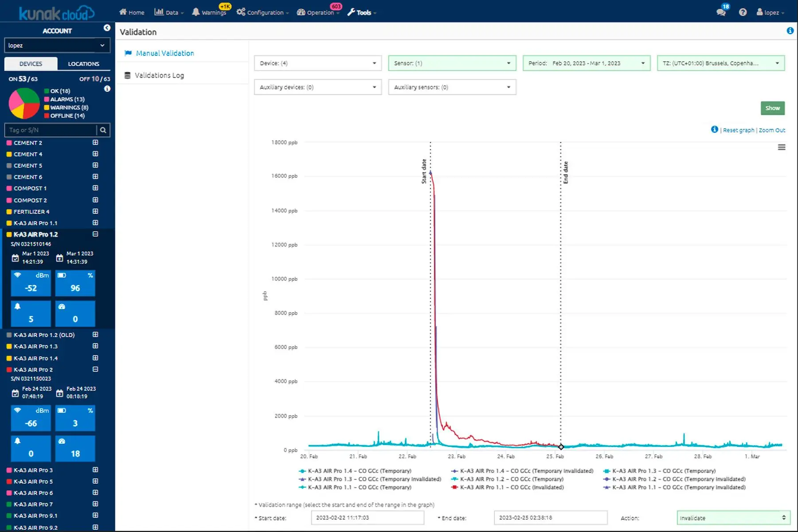
Task: Click the Start date input field
Action: click(x=368, y=518)
